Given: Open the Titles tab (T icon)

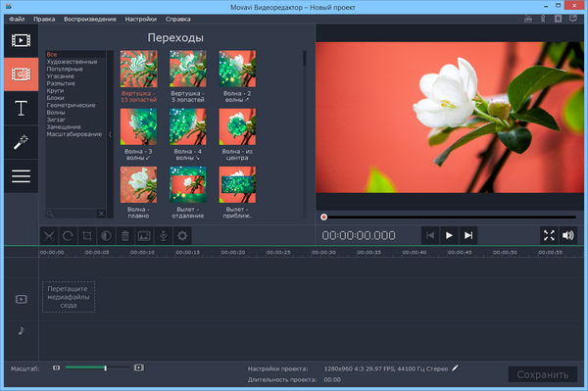Looking at the screenshot, I should point(21,108).
